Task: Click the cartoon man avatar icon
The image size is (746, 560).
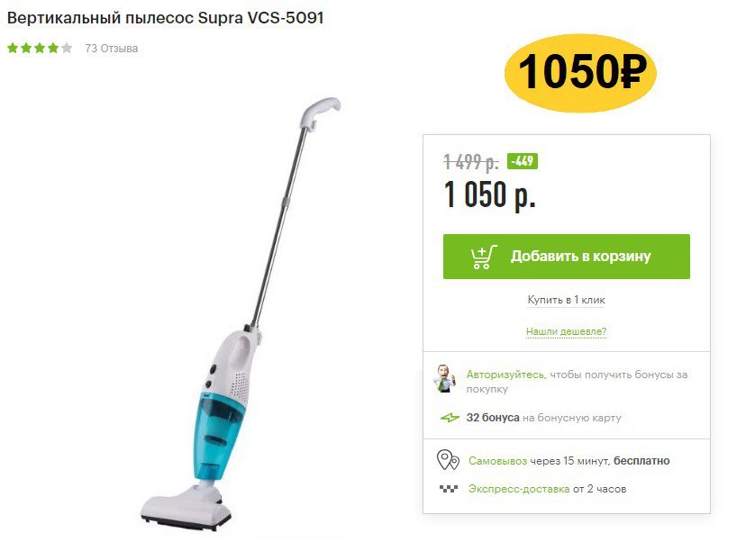Action: tap(444, 379)
